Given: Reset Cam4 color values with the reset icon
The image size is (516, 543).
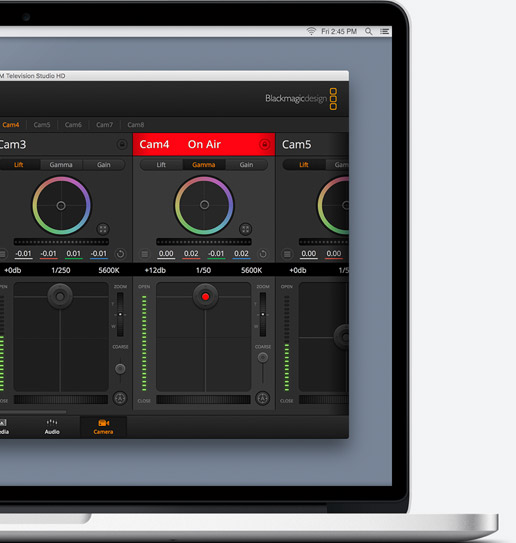Looking at the screenshot, I should (x=263, y=254).
